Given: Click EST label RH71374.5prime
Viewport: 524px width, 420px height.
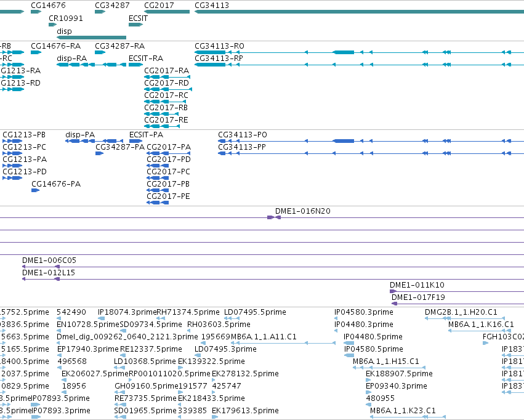Looking at the screenshot, I should pos(188,312).
